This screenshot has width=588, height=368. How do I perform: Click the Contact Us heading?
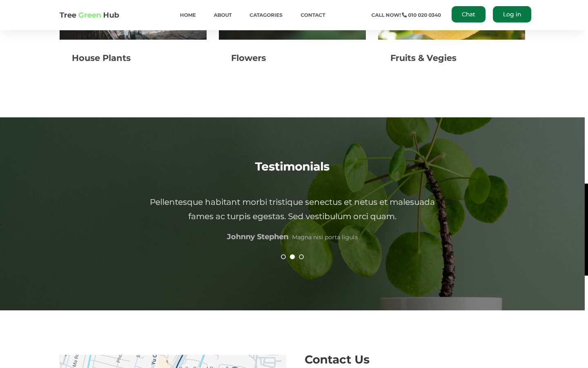(x=337, y=359)
